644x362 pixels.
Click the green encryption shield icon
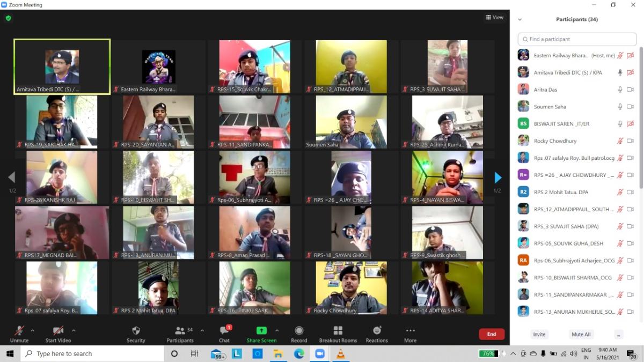tap(8, 18)
